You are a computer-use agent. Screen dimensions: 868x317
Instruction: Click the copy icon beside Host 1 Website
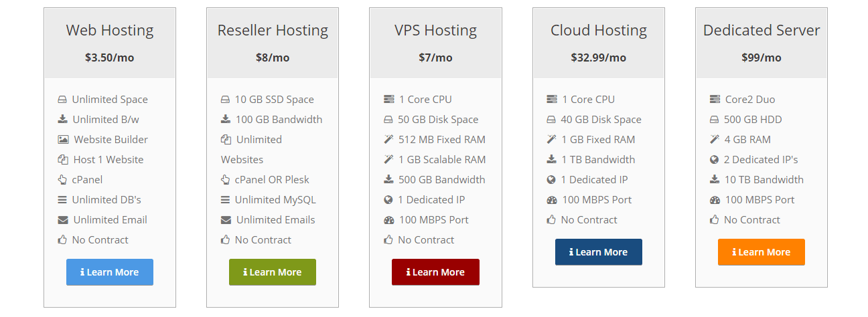[63, 160]
